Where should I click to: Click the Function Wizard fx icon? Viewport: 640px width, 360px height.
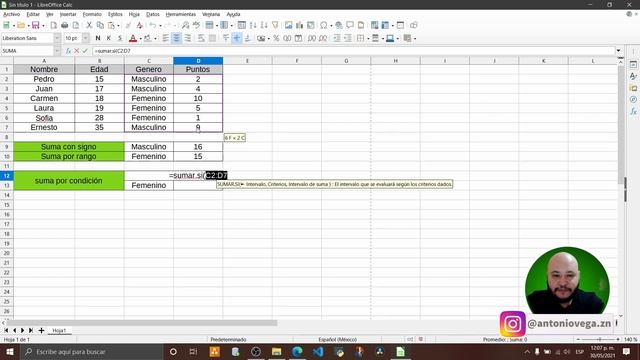tap(69, 51)
